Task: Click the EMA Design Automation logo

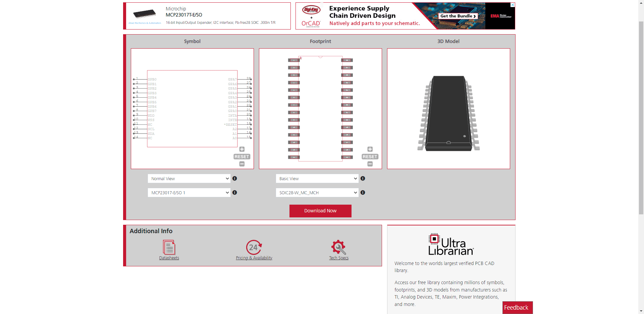Action: point(501,16)
